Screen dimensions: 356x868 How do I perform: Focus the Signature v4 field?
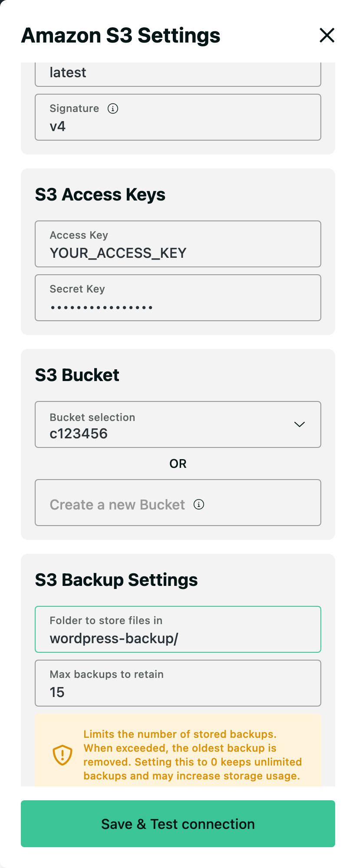[178, 117]
